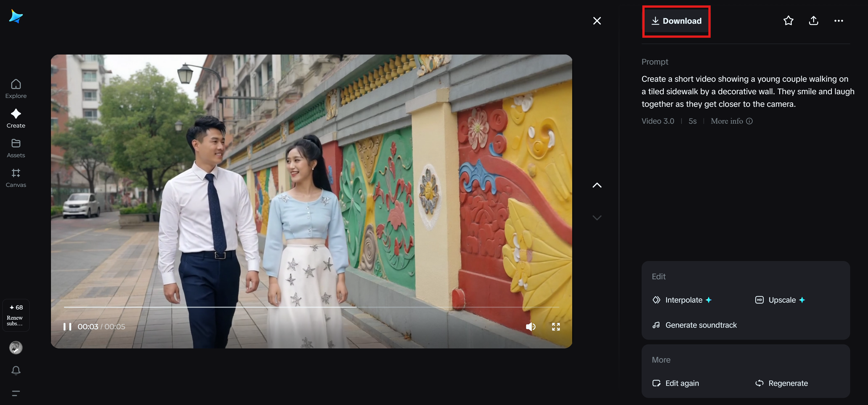Open the Explore panel
The image size is (868, 405).
[16, 89]
